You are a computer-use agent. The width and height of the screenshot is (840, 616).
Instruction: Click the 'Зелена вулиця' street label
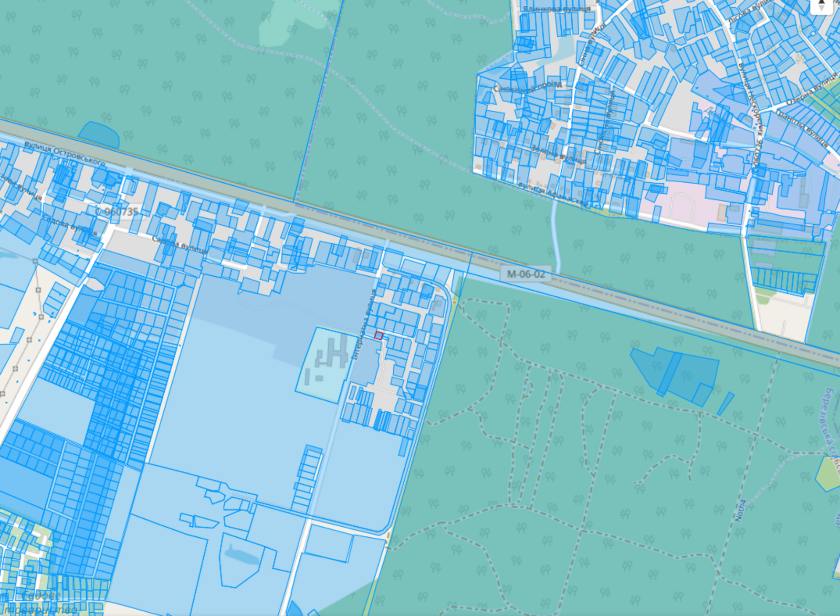click(557, 155)
